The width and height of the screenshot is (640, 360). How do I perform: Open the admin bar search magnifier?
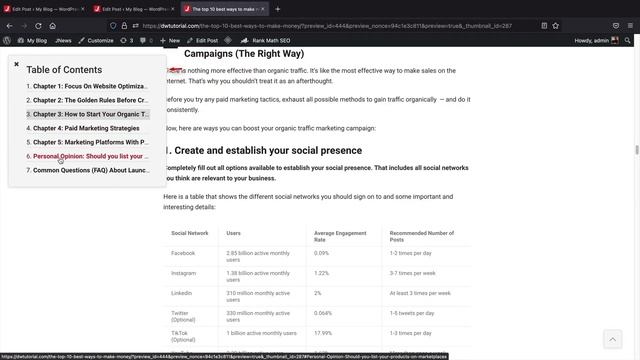[x=627, y=40]
